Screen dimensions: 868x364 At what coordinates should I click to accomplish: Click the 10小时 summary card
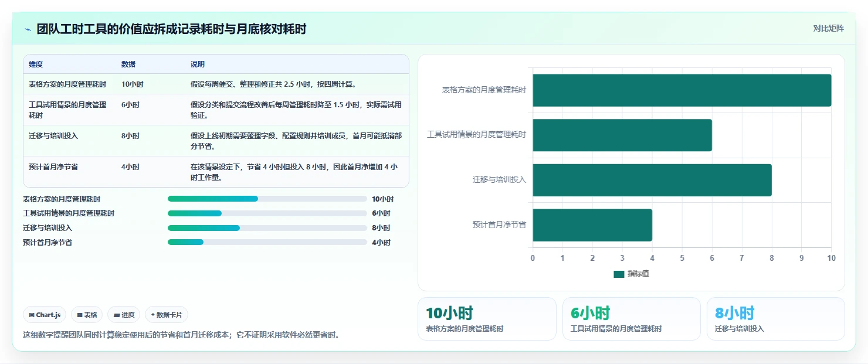[x=487, y=319]
